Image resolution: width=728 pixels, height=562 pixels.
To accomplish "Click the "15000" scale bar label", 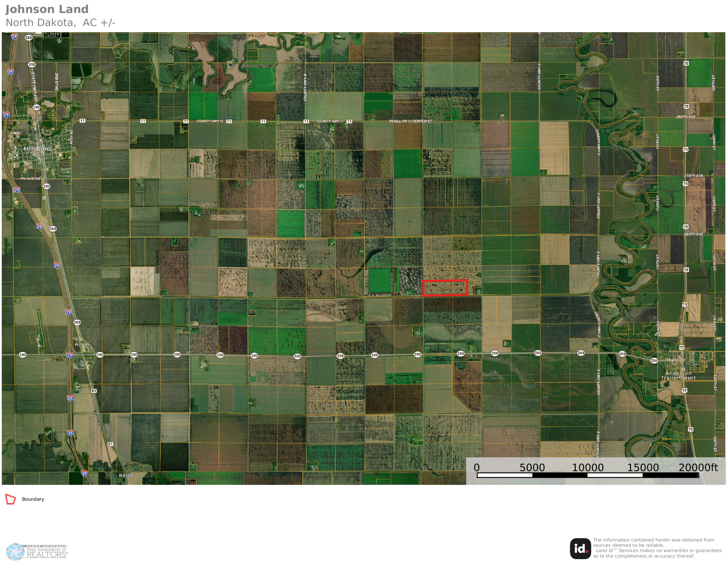I will tap(643, 468).
